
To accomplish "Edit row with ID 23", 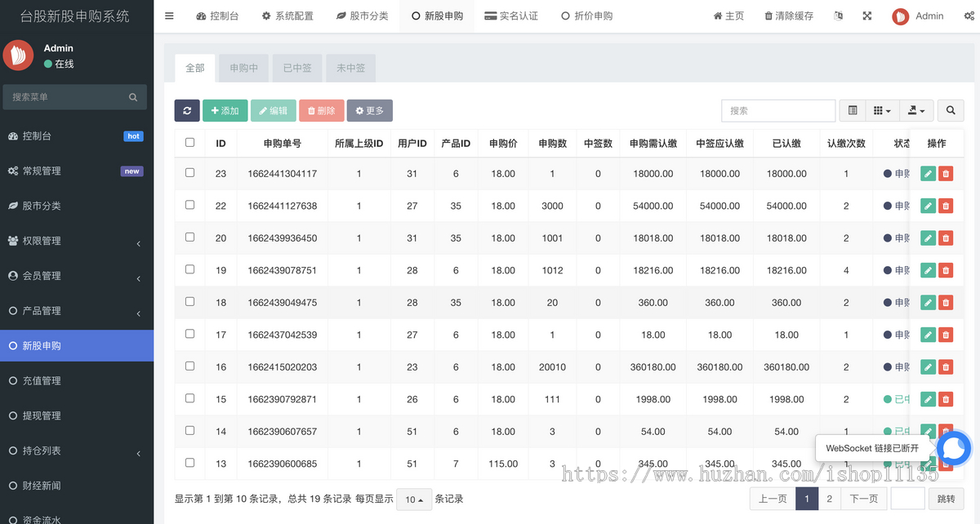I will (x=928, y=173).
